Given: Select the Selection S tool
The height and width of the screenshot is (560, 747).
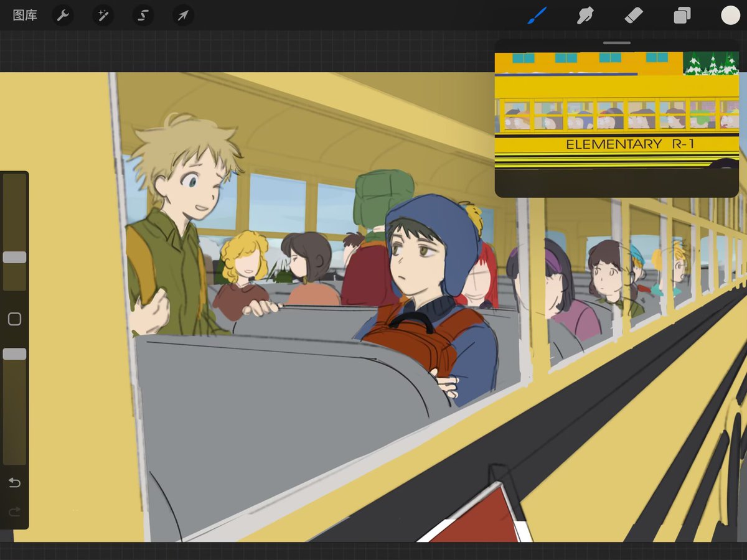Looking at the screenshot, I should (143, 16).
